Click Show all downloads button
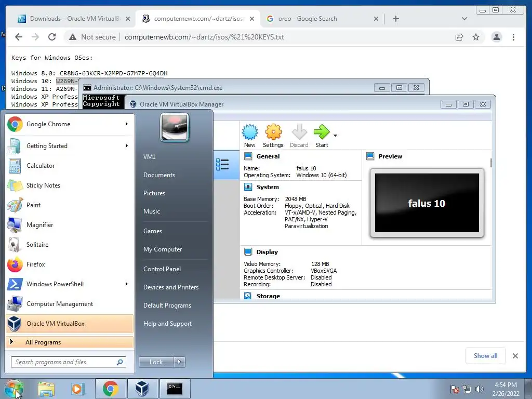Image resolution: width=532 pixels, height=399 pixels. 486,355
